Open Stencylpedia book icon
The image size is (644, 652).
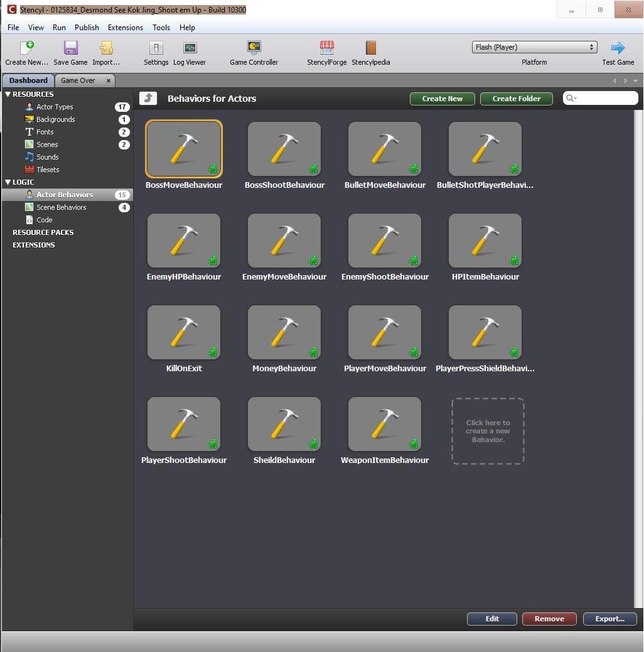pos(370,48)
